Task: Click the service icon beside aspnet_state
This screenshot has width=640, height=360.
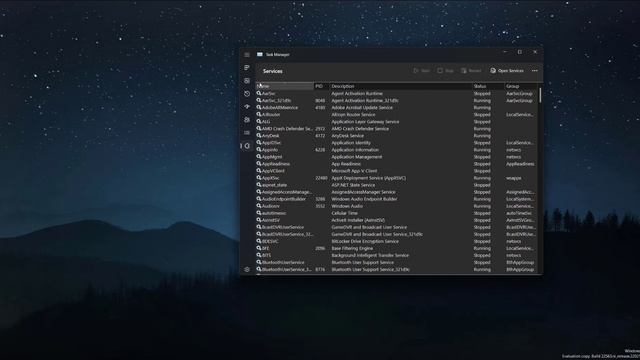Action: point(259,185)
